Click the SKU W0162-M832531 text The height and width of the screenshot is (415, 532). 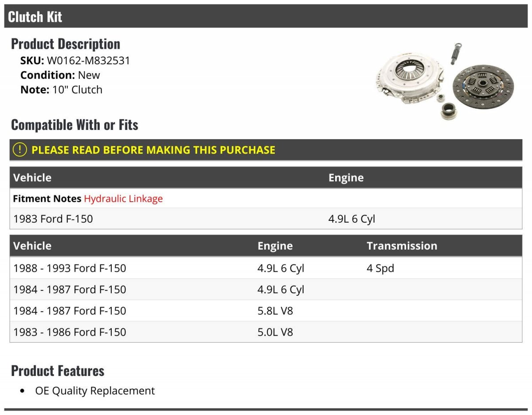75,61
